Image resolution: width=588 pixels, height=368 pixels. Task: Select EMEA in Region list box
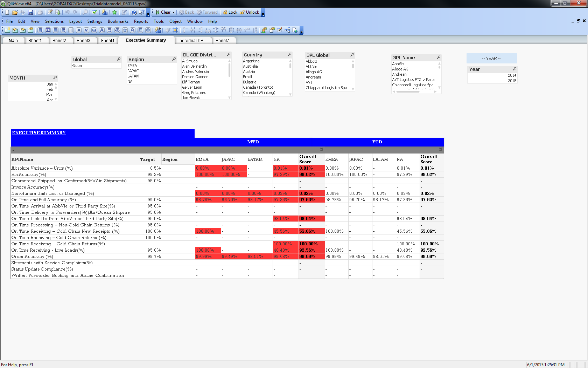(152, 66)
